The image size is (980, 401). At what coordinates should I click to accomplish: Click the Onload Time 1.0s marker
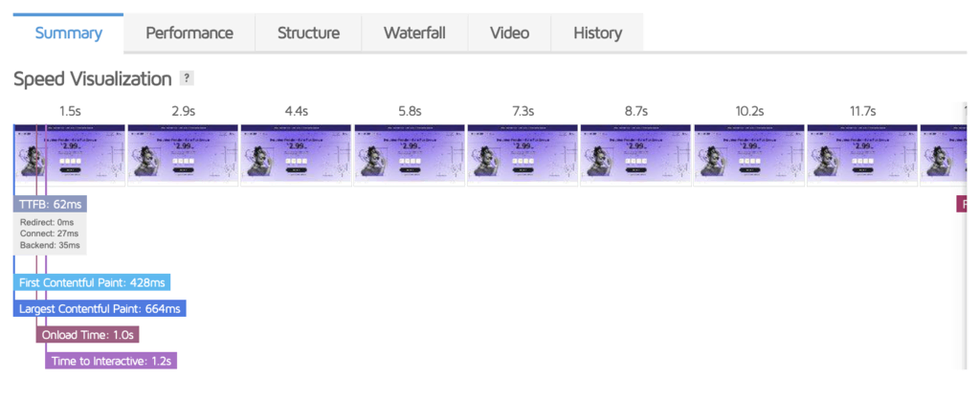coord(87,335)
